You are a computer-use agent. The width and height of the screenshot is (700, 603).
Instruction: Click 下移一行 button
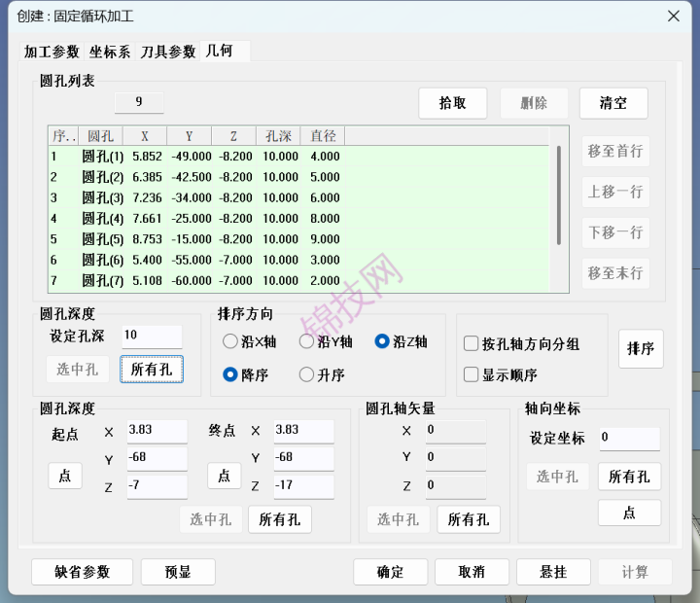coord(615,232)
